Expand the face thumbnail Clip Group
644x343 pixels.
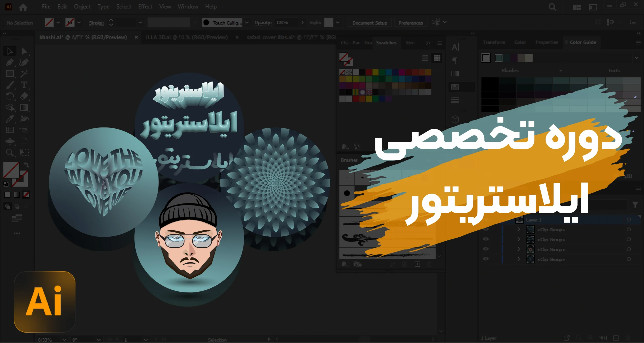tap(518, 249)
